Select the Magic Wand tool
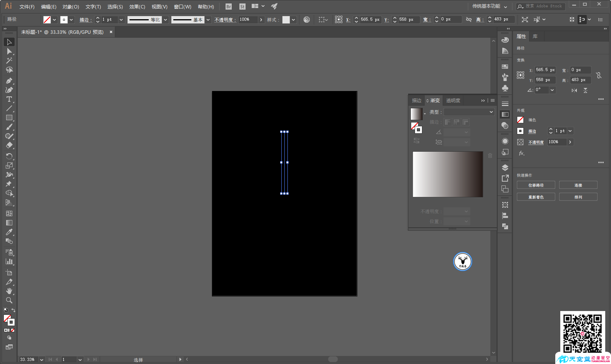The image size is (611, 364). tap(9, 60)
